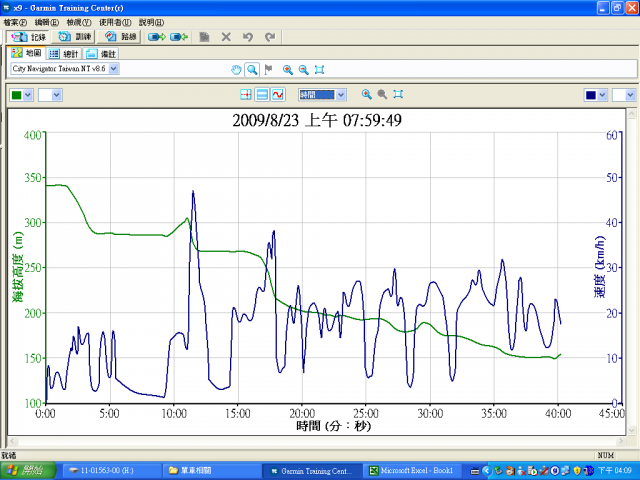Click graph vertical scrollbar down arrow

(x=631, y=430)
